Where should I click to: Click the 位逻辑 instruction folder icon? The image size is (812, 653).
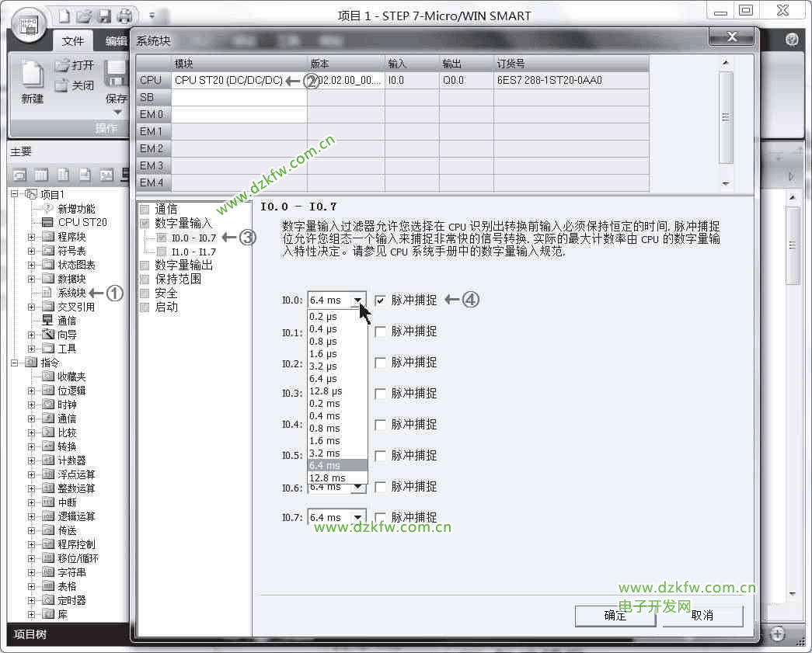48,390
